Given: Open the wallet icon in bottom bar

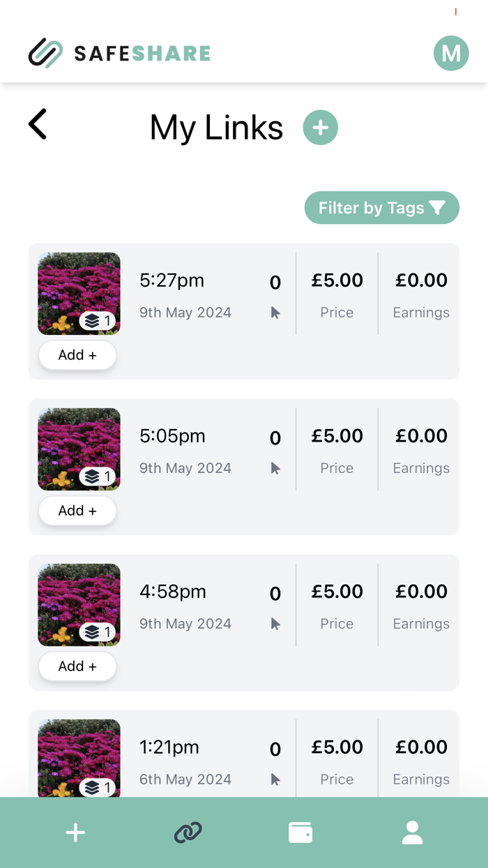Looking at the screenshot, I should click(x=300, y=832).
